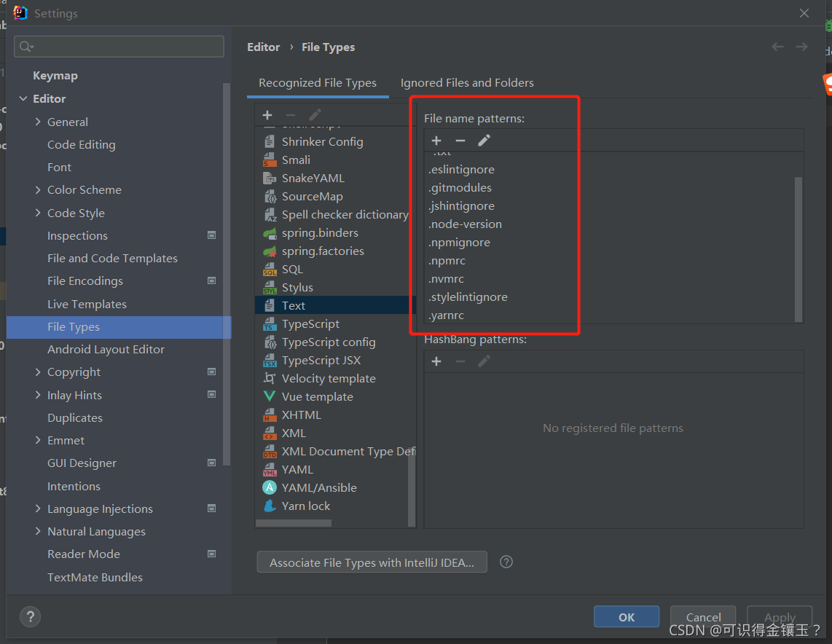Select the YAML/Ansible round icon
The width and height of the screenshot is (832, 644).
pyautogui.click(x=270, y=487)
